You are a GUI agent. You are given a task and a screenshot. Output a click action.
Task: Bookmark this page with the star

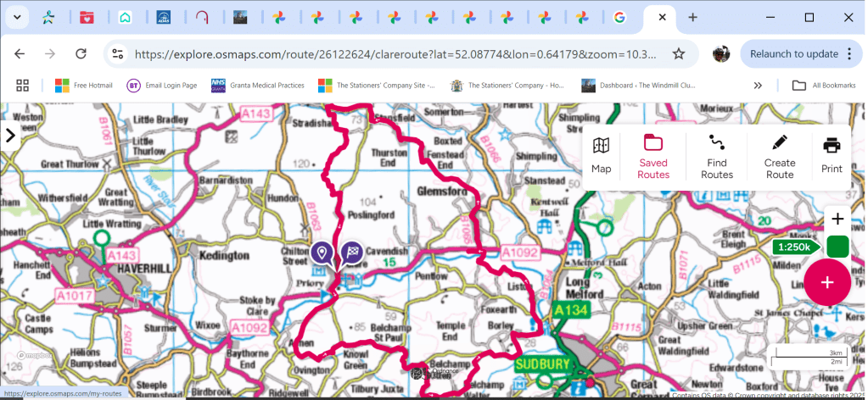pos(679,53)
